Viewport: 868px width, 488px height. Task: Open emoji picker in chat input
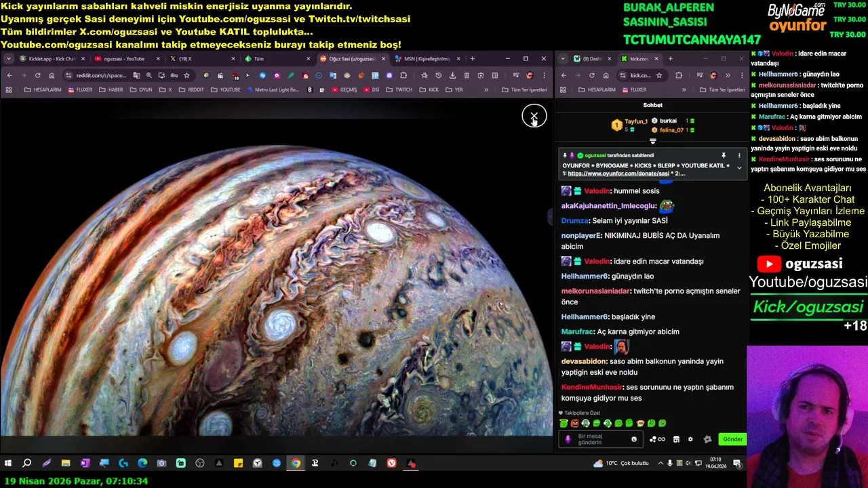[634, 439]
